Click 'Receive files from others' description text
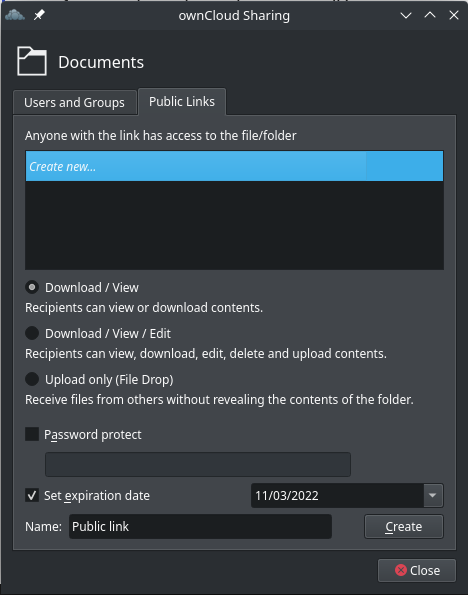This screenshot has height=595, width=468. pos(219,400)
